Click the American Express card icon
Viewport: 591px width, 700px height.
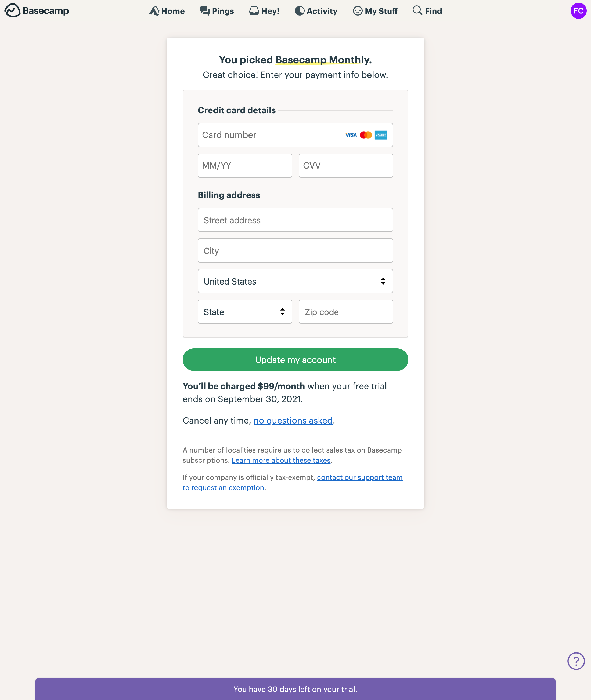(x=381, y=135)
